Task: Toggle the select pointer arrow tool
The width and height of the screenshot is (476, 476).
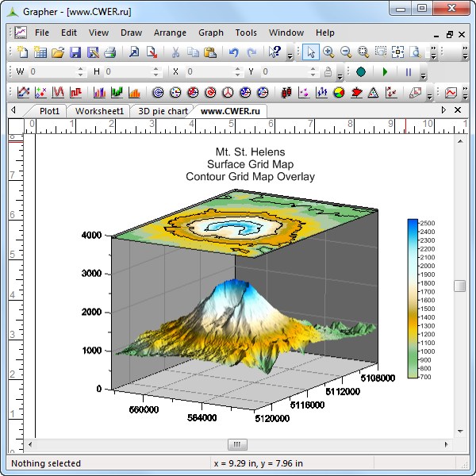Action: pos(311,52)
